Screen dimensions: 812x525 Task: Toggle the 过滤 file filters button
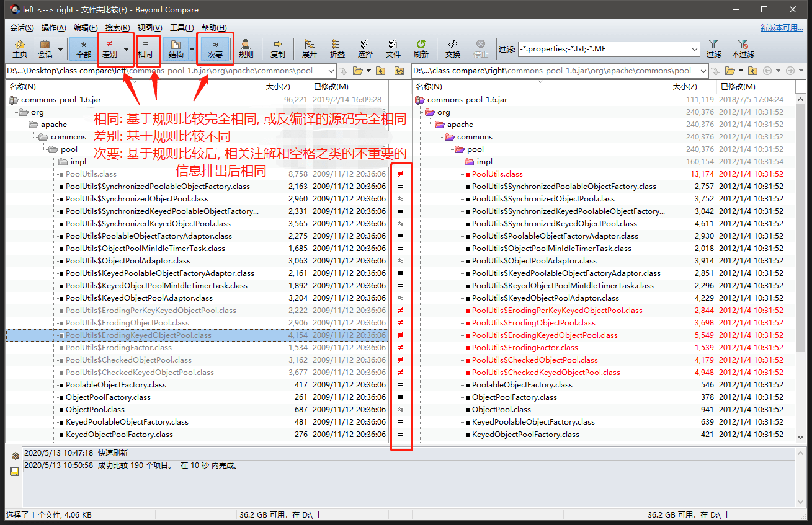coord(713,49)
